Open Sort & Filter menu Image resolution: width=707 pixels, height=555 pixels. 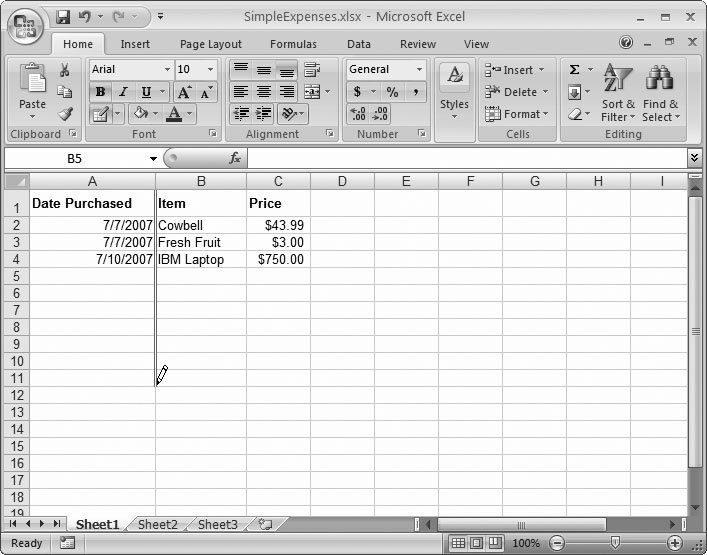pos(618,93)
